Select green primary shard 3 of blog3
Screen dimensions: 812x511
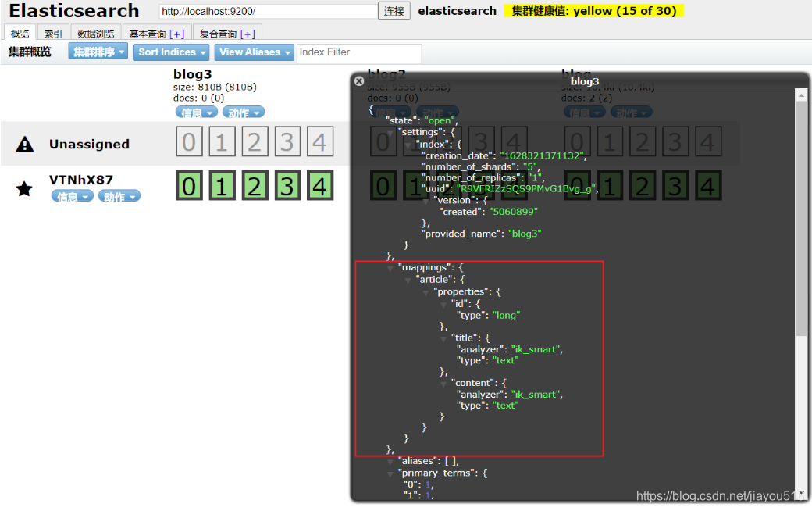287,185
